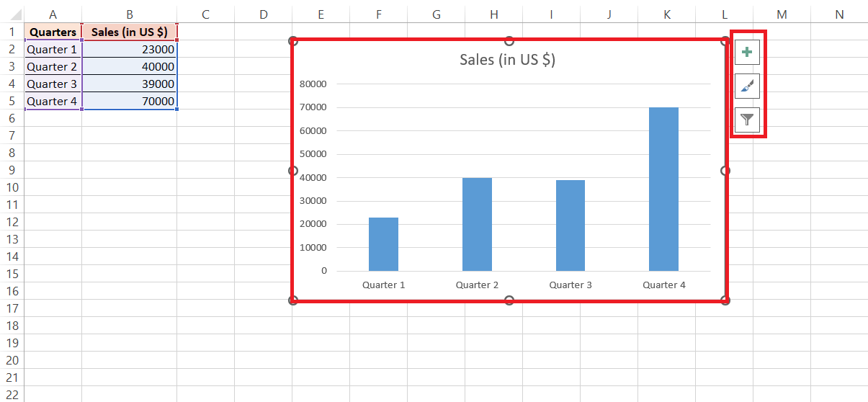Image resolution: width=868 pixels, height=402 pixels.
Task: Select cell containing Quarter 1 in column A
Action: pyautogui.click(x=53, y=49)
